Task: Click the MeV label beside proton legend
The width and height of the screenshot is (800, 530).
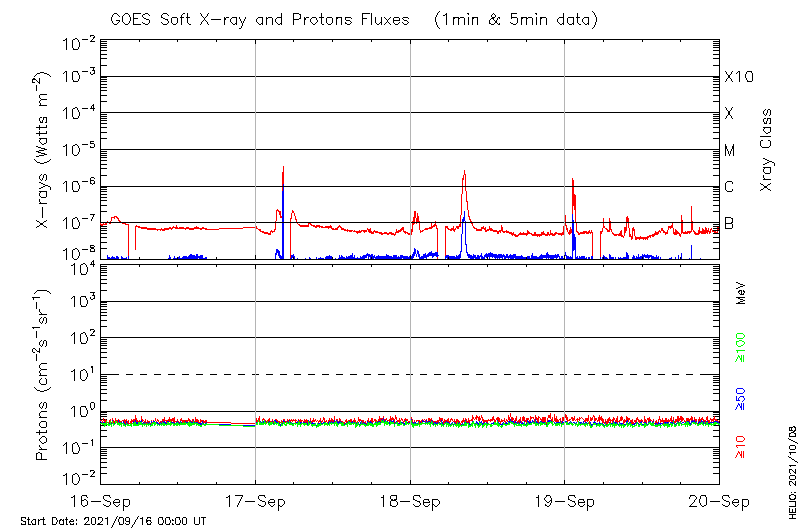Action: click(741, 292)
